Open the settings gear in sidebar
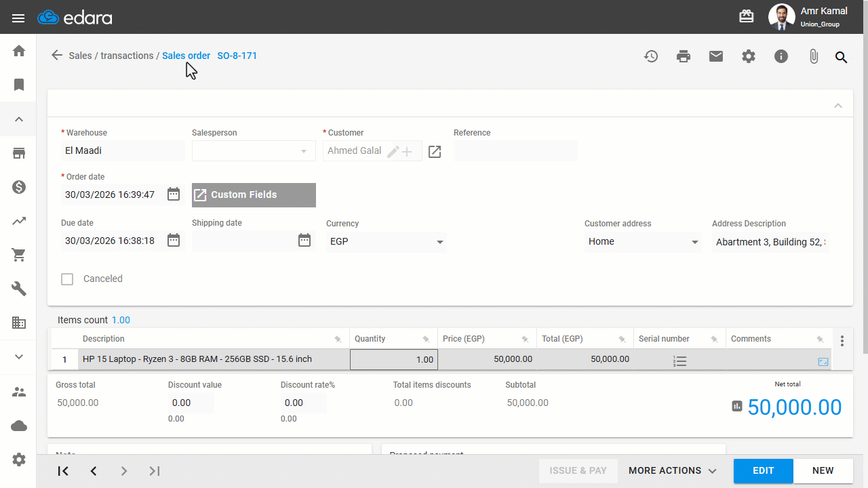Viewport: 868px width, 488px height. (x=19, y=460)
